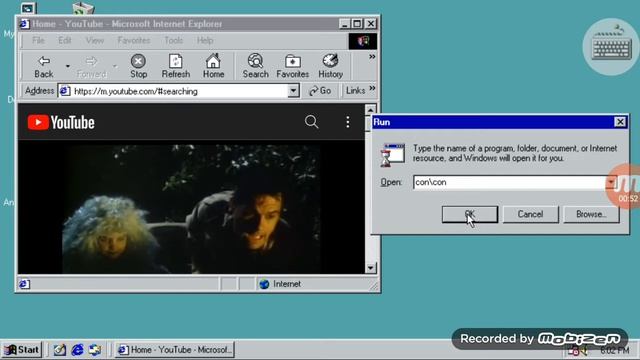Open the View menu
The image size is (640, 360).
coord(95,40)
